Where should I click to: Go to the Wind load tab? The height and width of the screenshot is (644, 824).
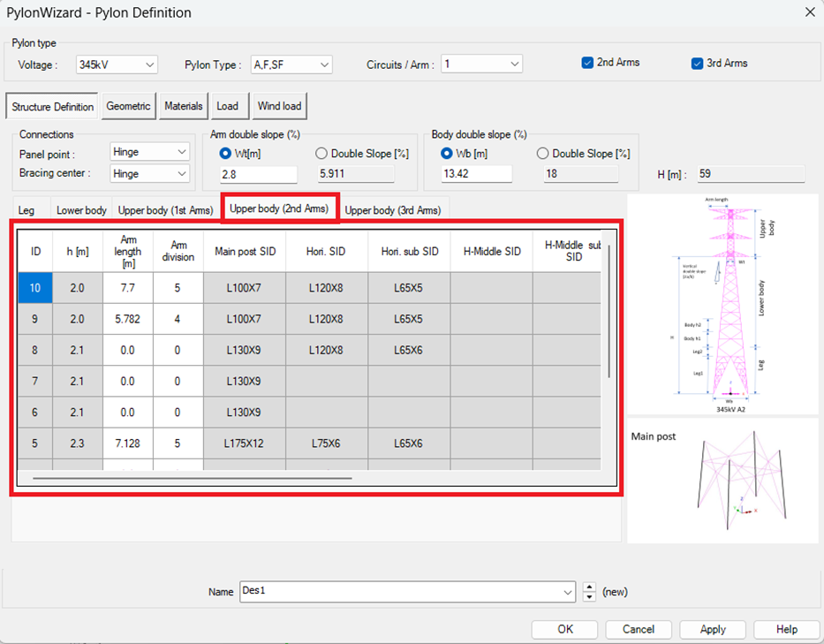coord(279,106)
